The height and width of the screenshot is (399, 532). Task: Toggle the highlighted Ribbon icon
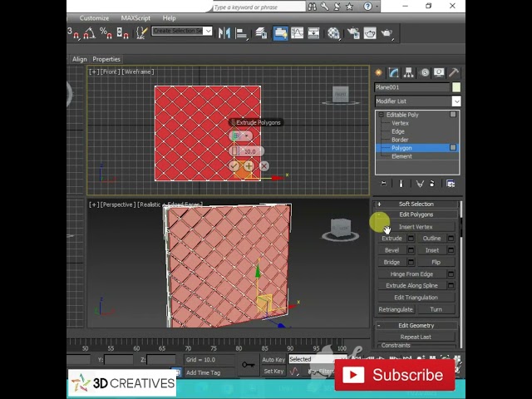281,33
